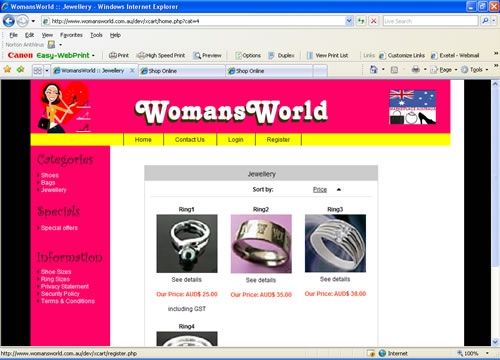Open the Ring Sizes information link
This screenshot has width=500, height=360.
[x=55, y=279]
